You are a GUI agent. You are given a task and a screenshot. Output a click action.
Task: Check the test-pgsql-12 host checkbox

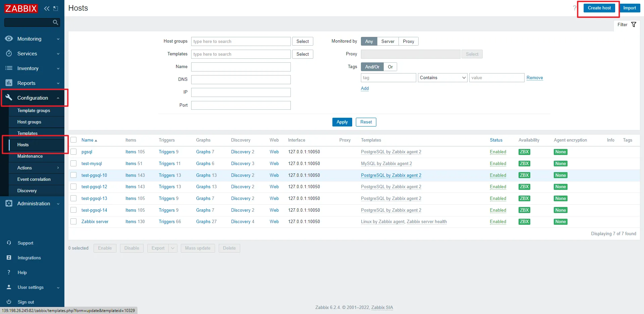click(x=74, y=187)
